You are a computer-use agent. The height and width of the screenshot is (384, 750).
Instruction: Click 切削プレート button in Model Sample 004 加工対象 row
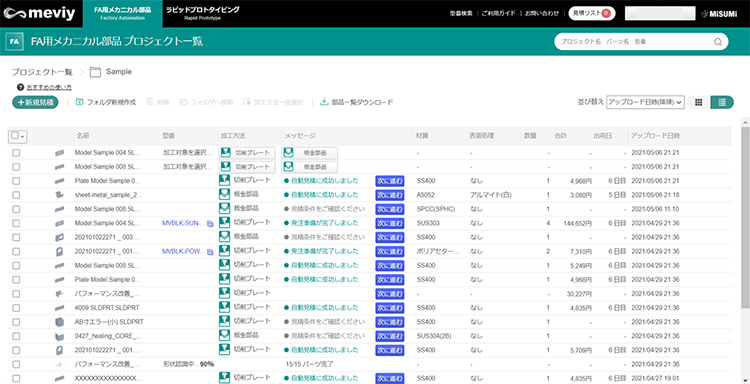click(247, 153)
